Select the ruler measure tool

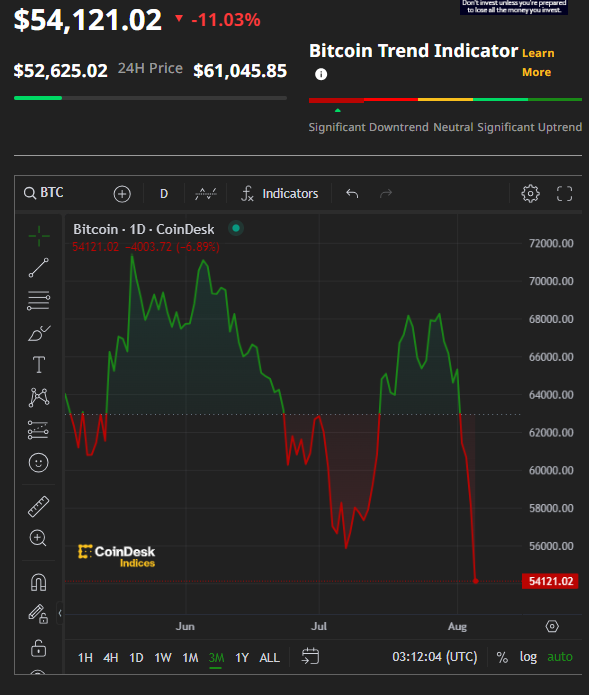[39, 506]
